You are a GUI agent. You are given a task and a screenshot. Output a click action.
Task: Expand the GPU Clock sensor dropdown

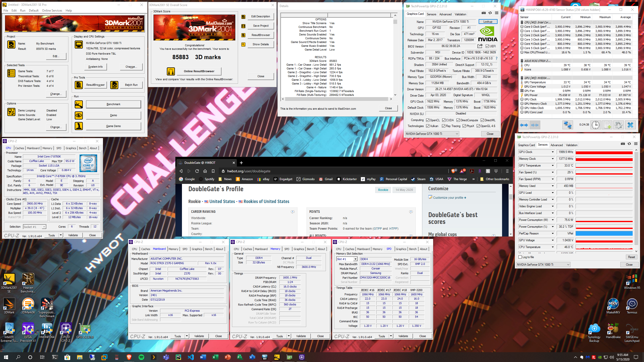tap(553, 152)
